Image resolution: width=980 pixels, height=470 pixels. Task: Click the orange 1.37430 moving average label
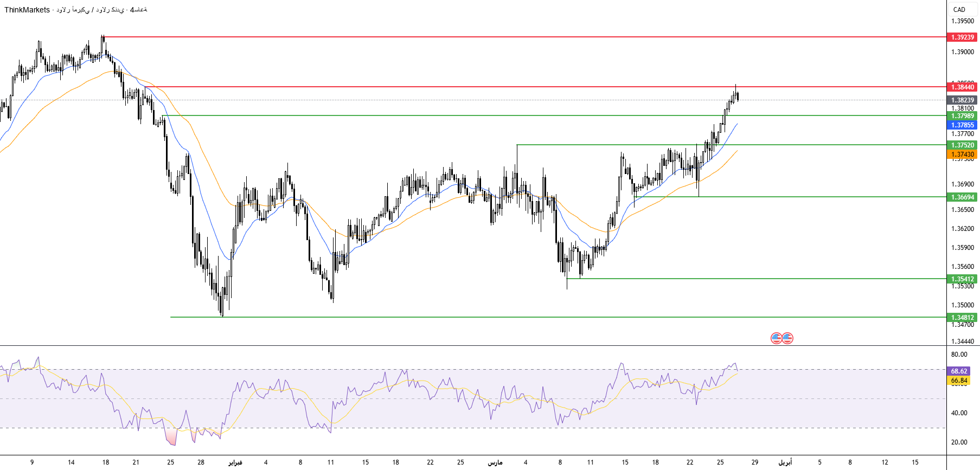pyautogui.click(x=962, y=154)
